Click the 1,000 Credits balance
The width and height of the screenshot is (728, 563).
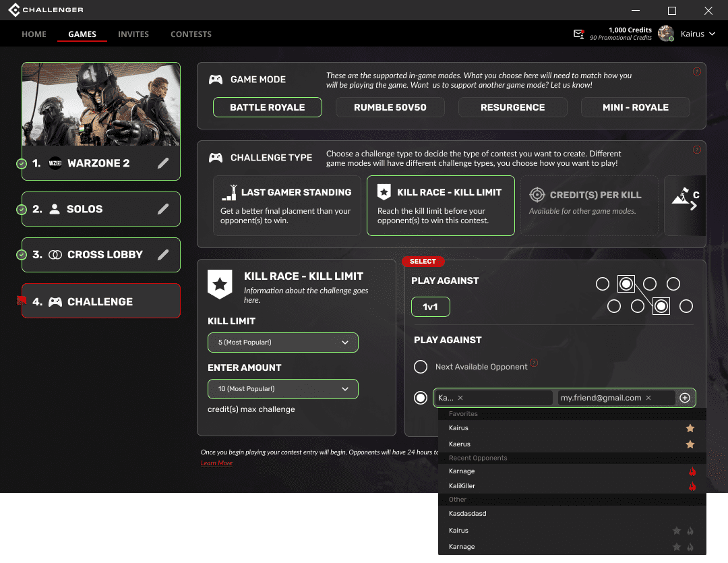[x=630, y=30]
